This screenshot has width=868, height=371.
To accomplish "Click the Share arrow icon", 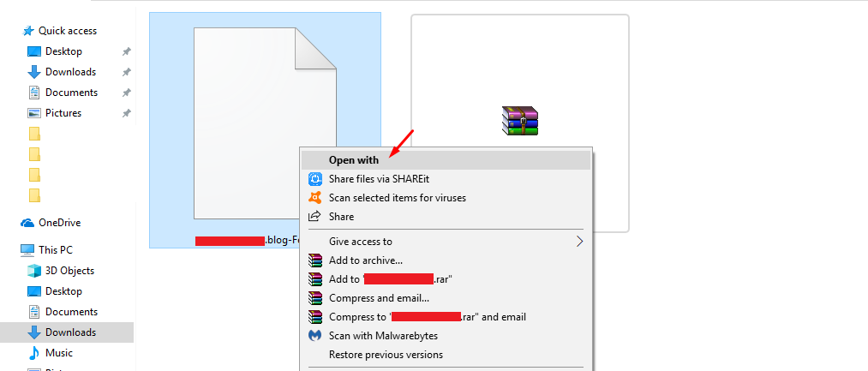I will [x=315, y=217].
